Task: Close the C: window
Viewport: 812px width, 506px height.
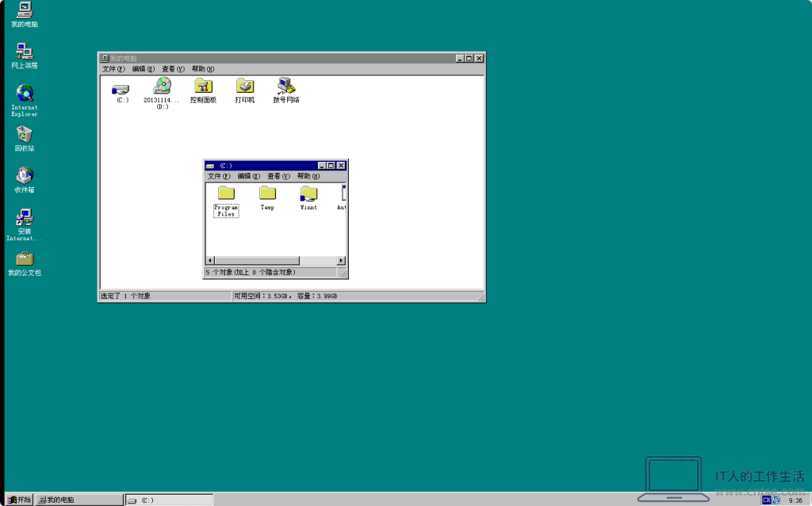Action: [x=341, y=166]
